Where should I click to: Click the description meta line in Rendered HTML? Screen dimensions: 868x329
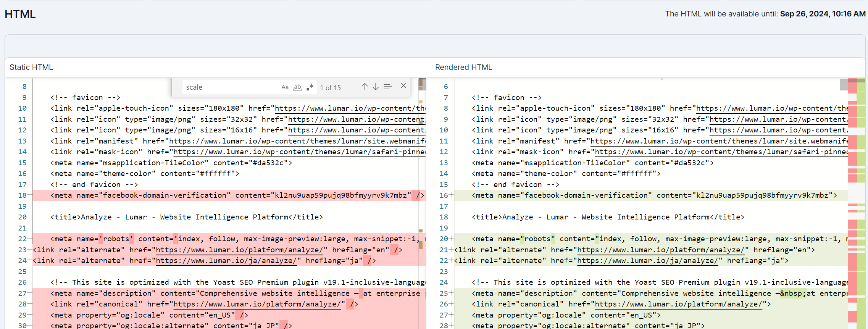[651, 294]
